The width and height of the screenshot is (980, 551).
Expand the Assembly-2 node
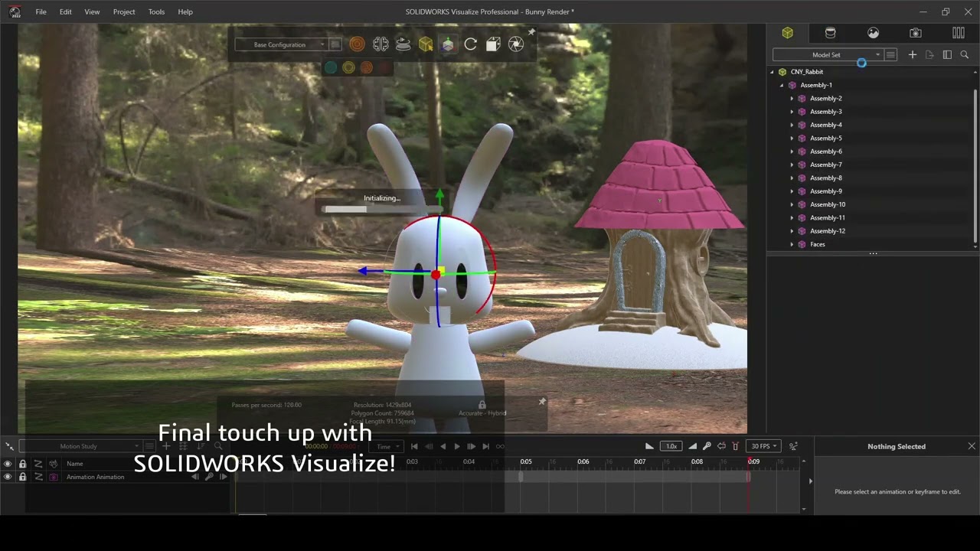[x=792, y=99]
